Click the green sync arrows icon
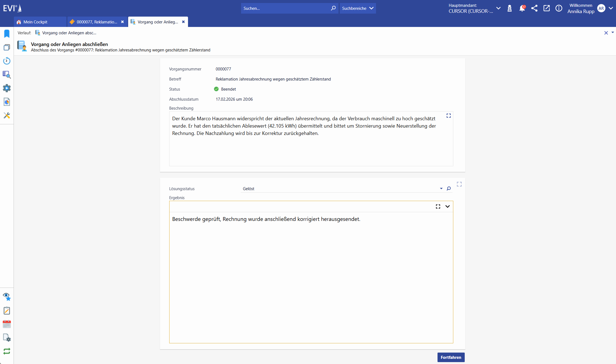 (x=7, y=351)
